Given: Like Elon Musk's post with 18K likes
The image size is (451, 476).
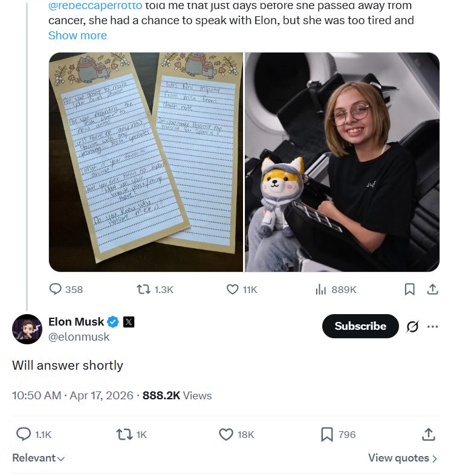Looking at the screenshot, I should [225, 434].
